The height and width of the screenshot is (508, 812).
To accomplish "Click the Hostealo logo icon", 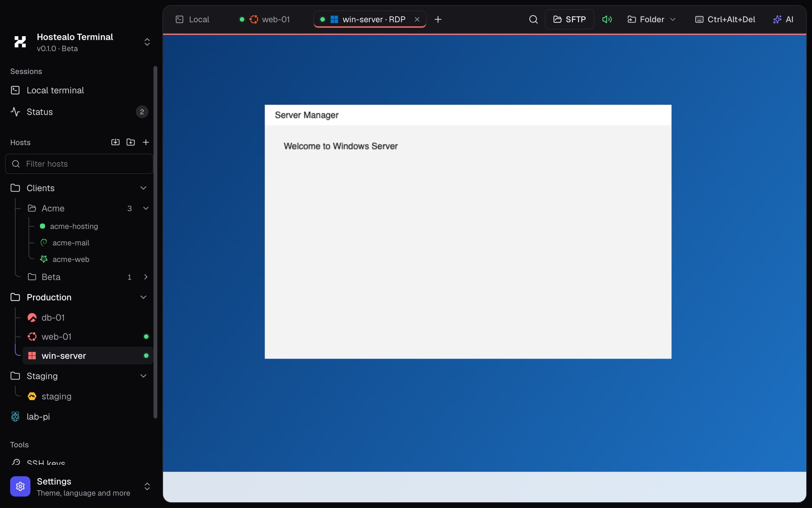I will point(20,42).
